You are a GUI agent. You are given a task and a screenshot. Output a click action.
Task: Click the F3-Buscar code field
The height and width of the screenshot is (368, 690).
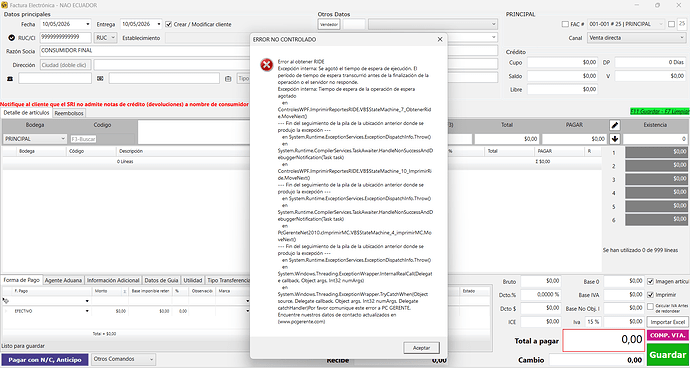[84, 139]
